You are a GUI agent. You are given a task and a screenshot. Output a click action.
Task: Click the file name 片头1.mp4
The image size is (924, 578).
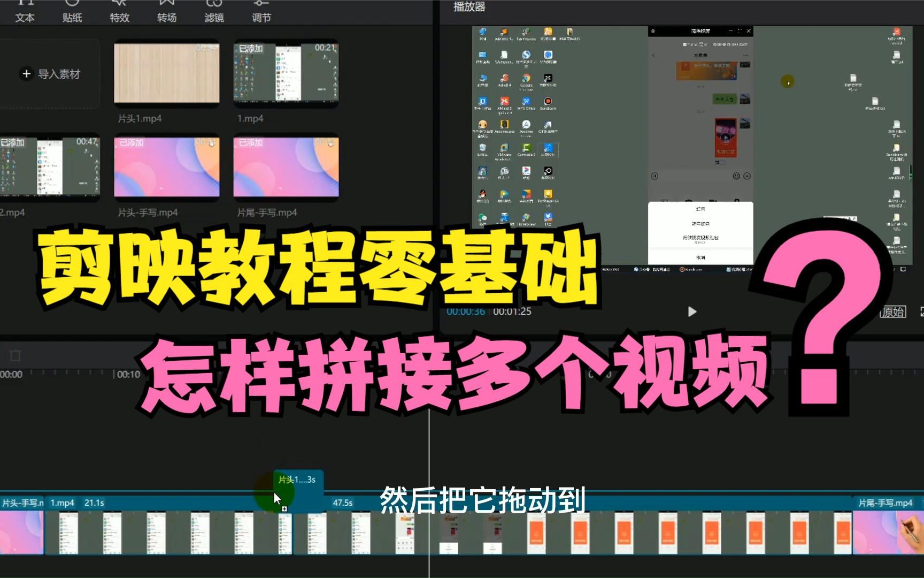(140, 118)
